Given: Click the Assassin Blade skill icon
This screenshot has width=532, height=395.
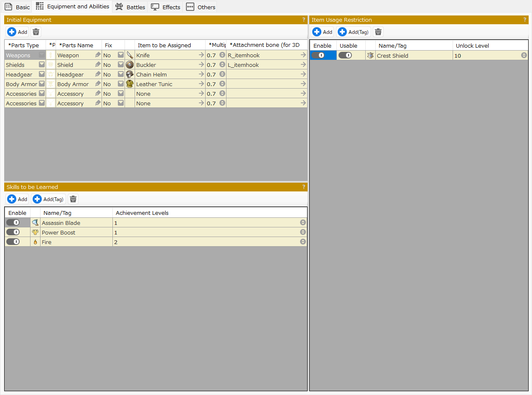Looking at the screenshot, I should pos(35,223).
